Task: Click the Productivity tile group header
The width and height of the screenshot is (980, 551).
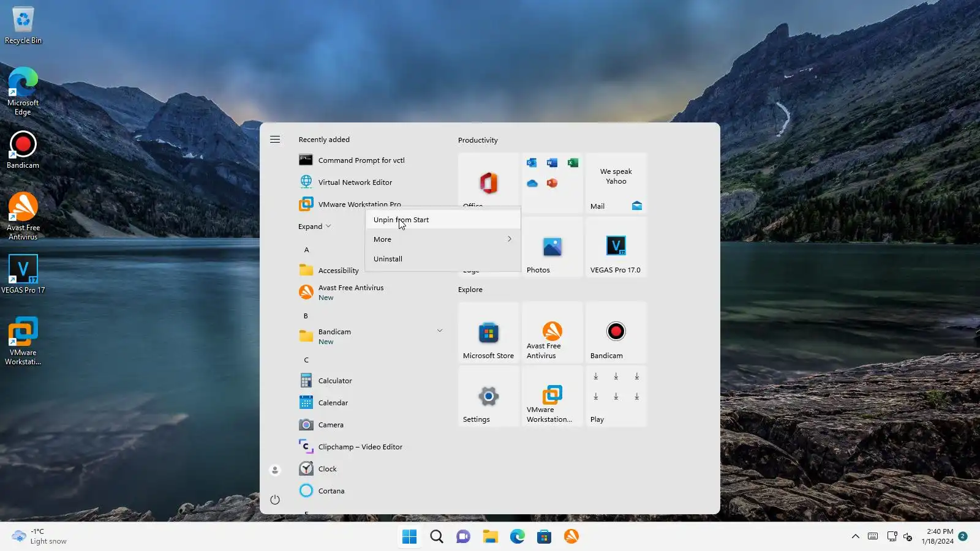Action: 478,140
